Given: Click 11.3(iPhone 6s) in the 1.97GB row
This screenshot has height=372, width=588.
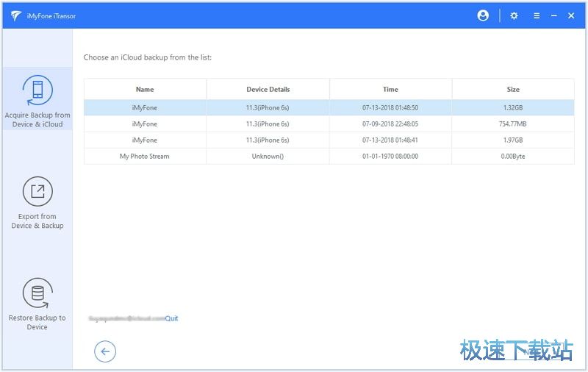Looking at the screenshot, I should [x=268, y=140].
